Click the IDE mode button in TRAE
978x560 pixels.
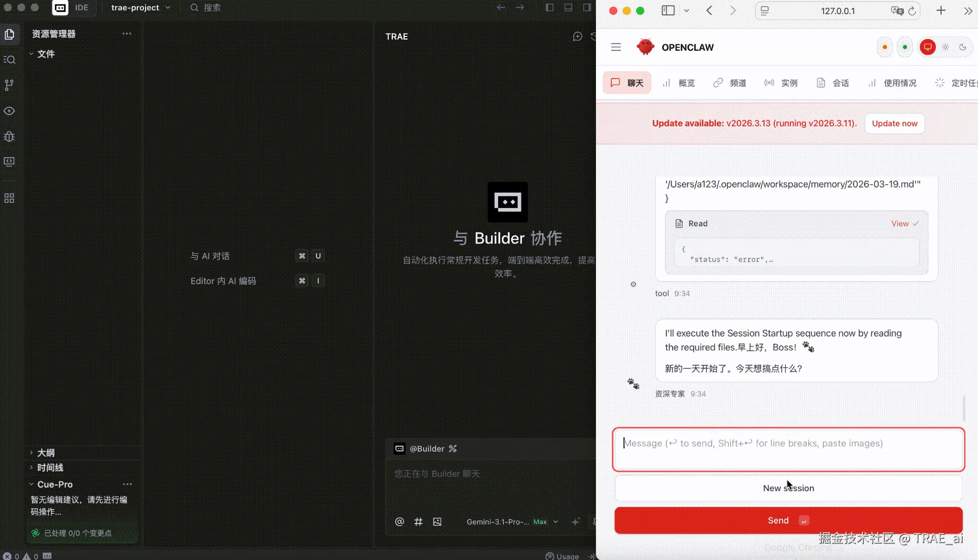(82, 8)
